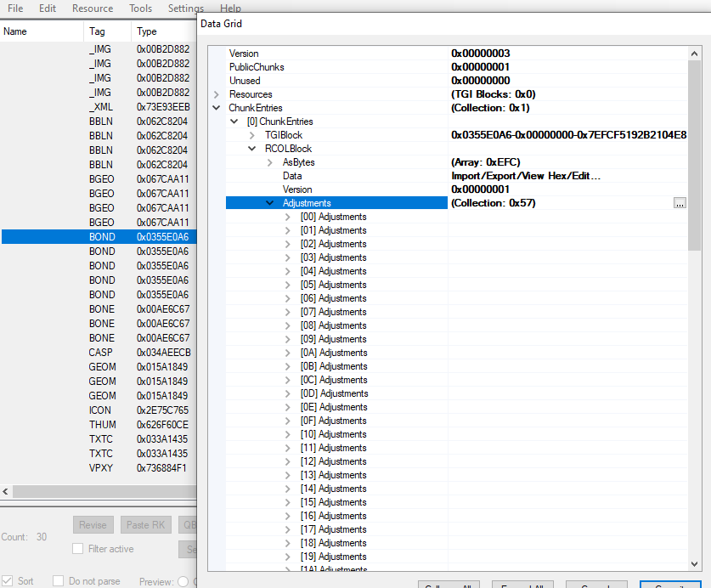
Task: Click the ellipsis button for Adjustments
Action: tap(680, 203)
